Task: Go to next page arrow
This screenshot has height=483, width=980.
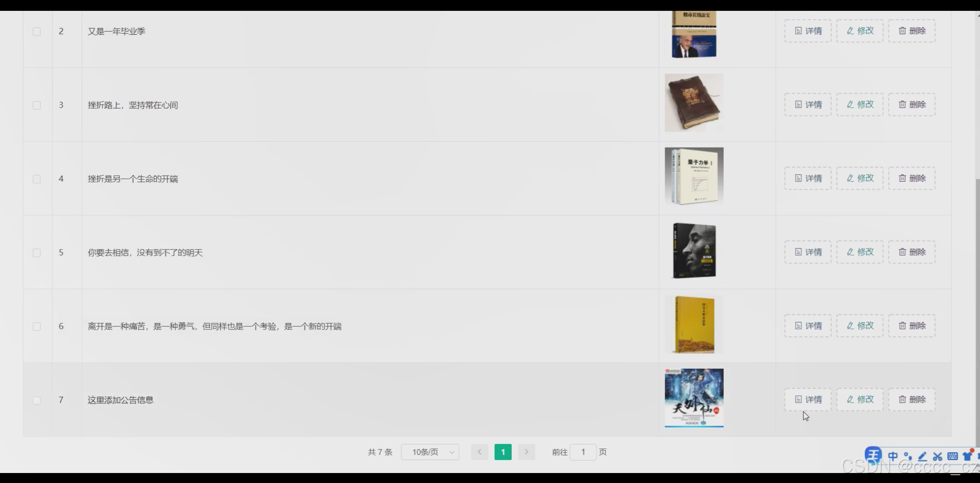Action: tap(526, 452)
